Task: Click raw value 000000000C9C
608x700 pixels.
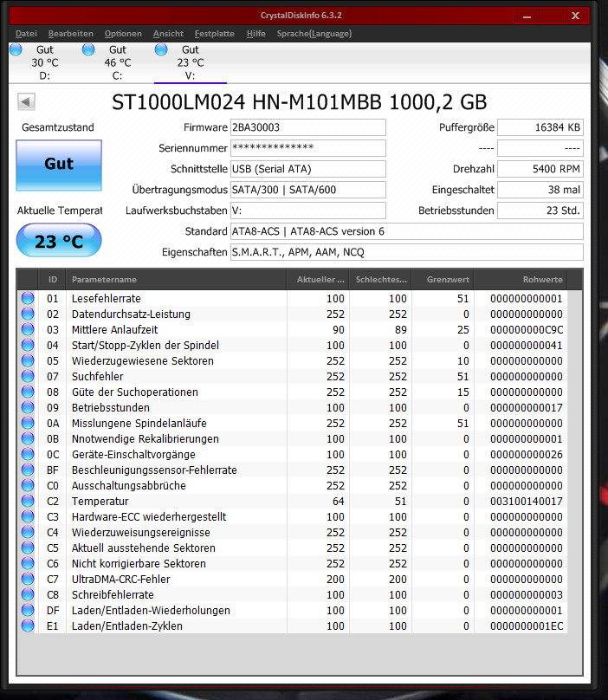Action: pos(527,330)
